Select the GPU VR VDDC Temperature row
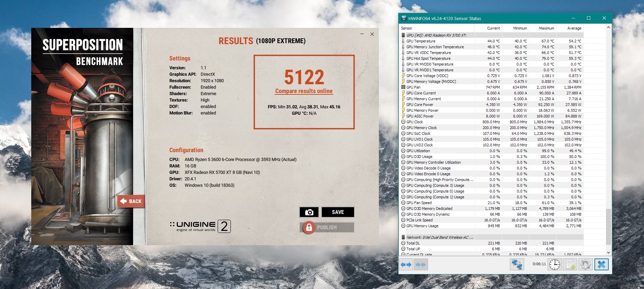The image size is (644, 289). (x=492, y=53)
